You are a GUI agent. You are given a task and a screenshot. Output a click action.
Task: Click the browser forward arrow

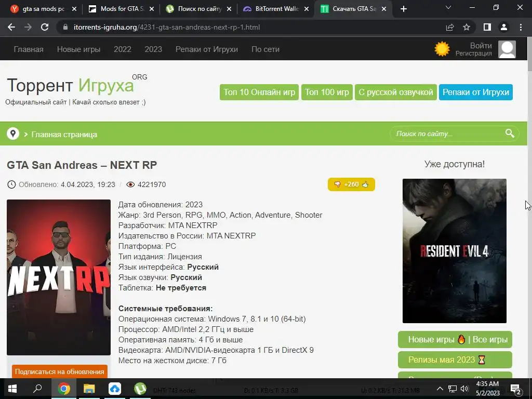(28, 27)
